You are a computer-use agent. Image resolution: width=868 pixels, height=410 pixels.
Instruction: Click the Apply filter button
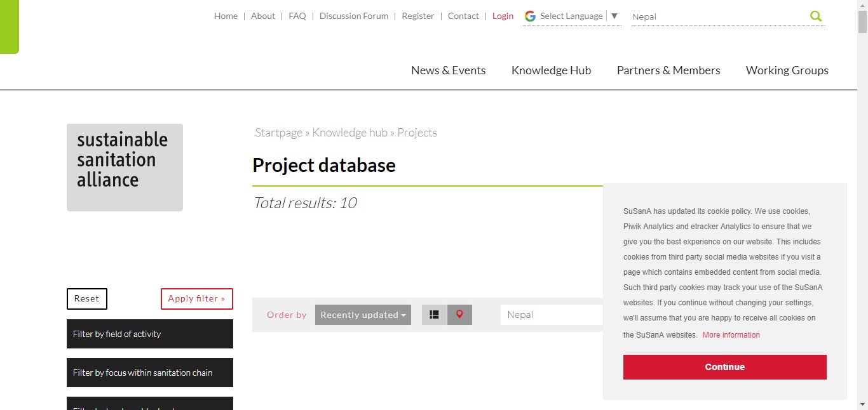coord(197,299)
